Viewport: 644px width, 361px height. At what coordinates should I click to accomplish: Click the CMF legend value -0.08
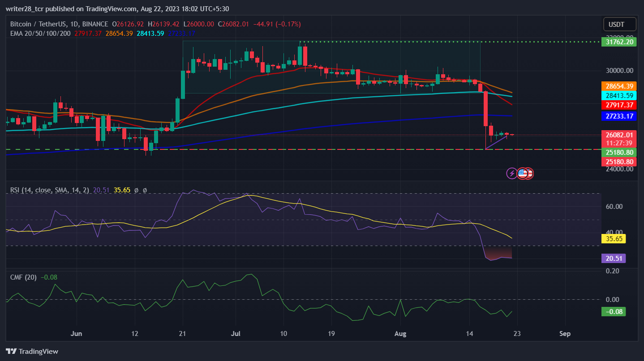coord(49,277)
